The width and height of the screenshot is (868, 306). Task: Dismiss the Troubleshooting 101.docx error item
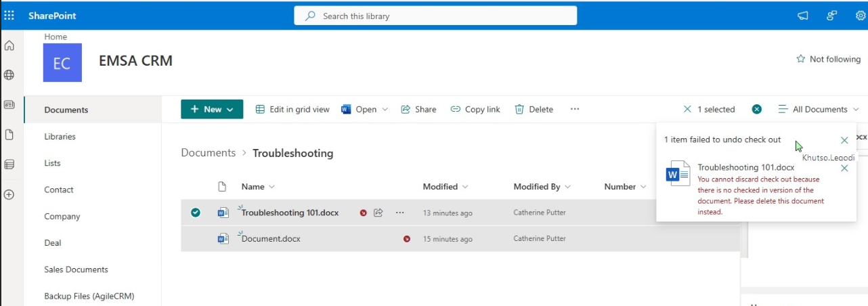[x=844, y=168]
